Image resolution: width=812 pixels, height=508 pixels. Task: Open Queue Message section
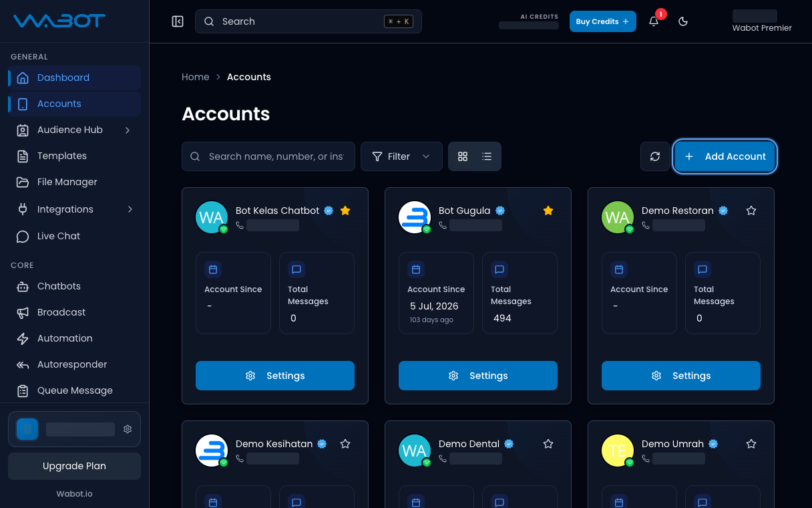(74, 390)
